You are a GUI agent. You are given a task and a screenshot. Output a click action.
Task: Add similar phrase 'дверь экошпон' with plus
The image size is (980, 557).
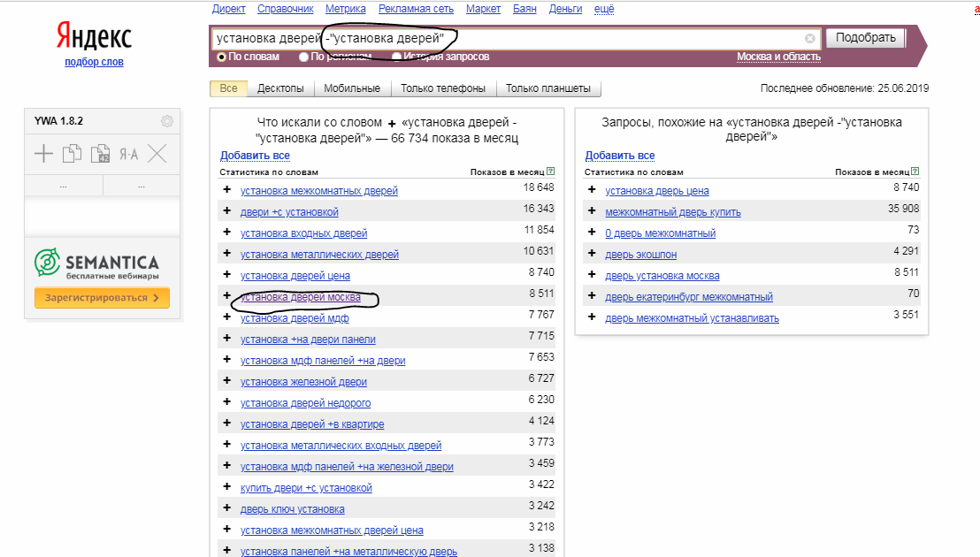point(592,253)
